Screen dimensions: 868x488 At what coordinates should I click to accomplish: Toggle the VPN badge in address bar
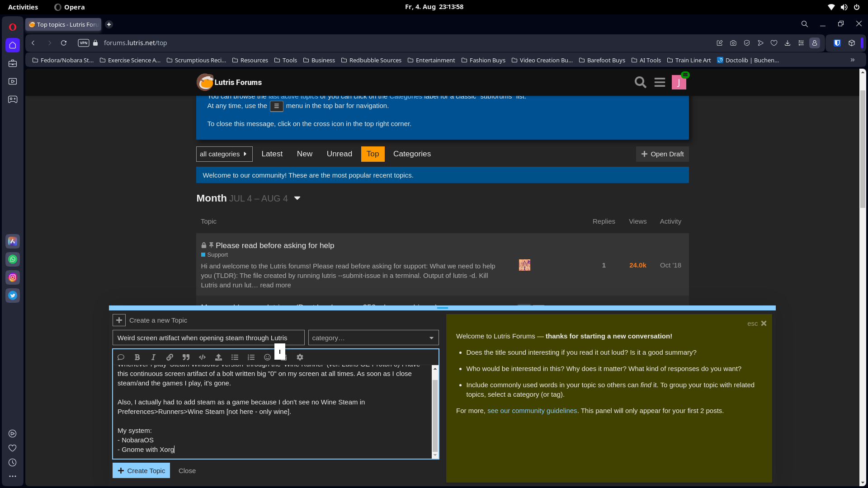[x=84, y=43]
